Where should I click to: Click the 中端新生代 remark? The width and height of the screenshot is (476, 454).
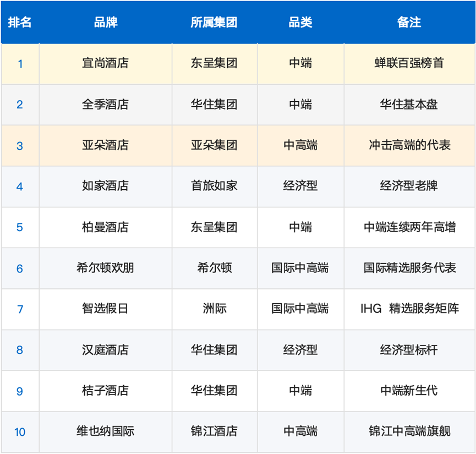pos(409,391)
